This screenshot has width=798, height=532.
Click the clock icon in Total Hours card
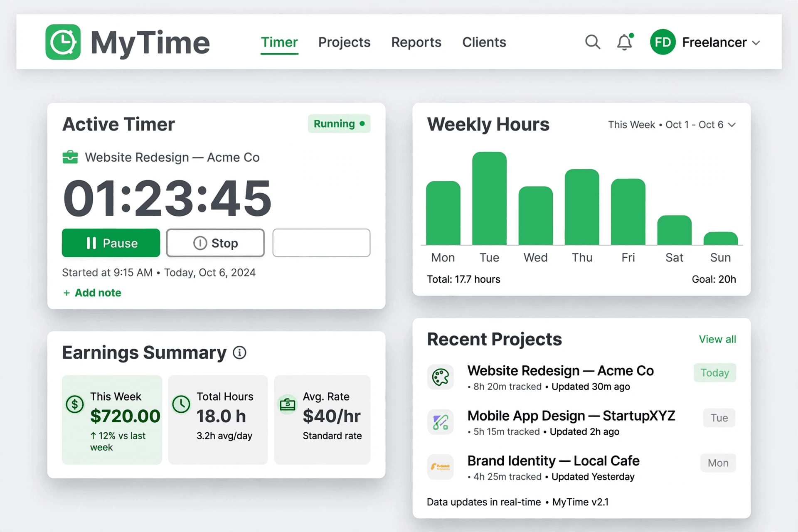181,404
